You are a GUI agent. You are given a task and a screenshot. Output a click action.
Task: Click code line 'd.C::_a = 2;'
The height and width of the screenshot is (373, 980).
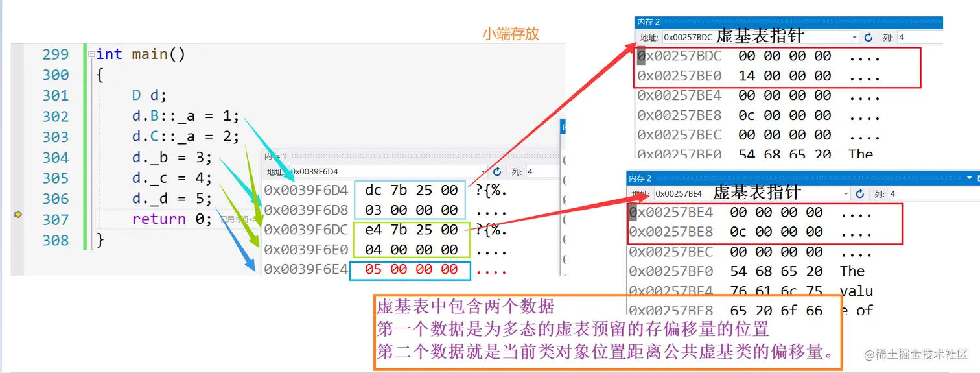[x=186, y=137]
